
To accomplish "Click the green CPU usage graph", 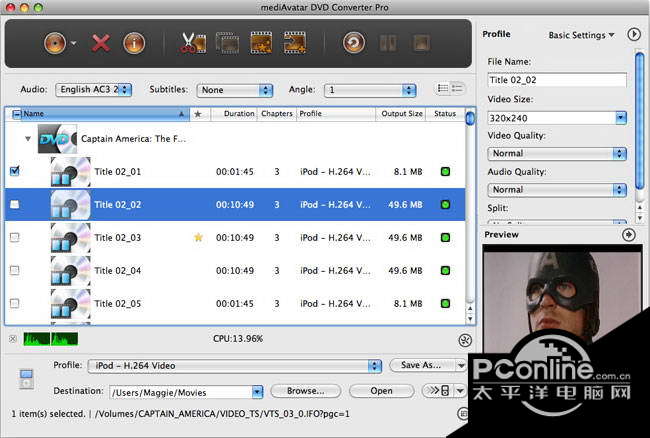I will click(51, 339).
